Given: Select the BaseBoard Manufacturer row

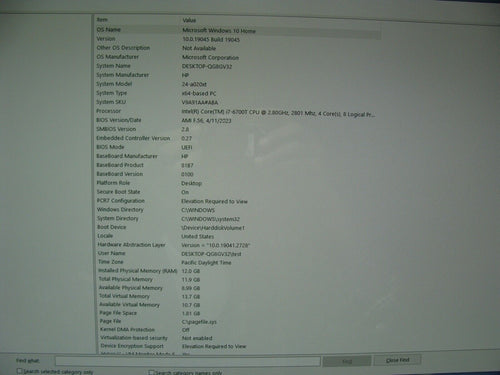Looking at the screenshot, I should 237,156.
